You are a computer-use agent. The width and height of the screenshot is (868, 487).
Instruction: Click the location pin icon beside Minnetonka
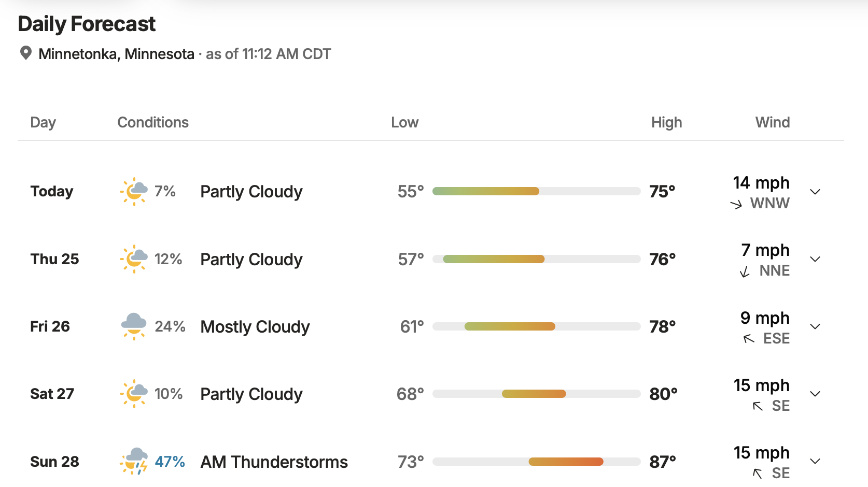(x=25, y=53)
